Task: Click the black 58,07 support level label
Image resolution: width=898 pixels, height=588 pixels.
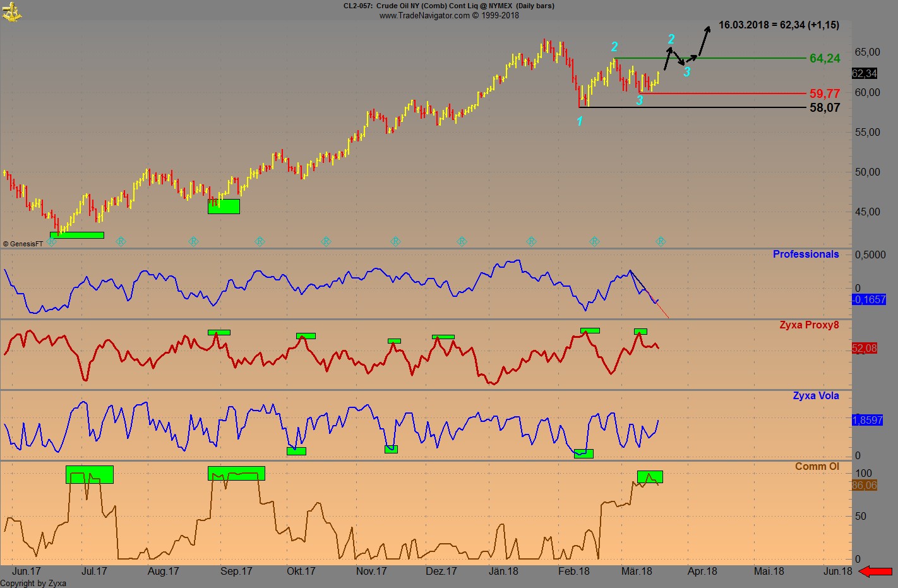Action: click(825, 108)
